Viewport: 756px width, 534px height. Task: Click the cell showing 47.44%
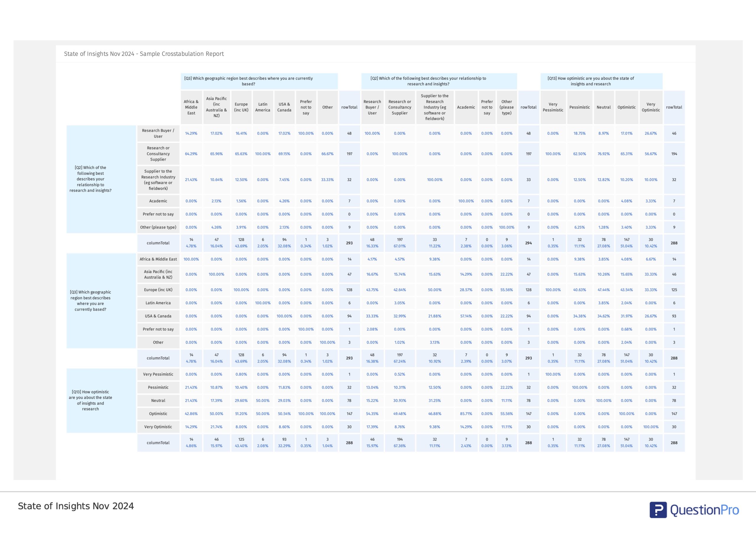point(604,290)
